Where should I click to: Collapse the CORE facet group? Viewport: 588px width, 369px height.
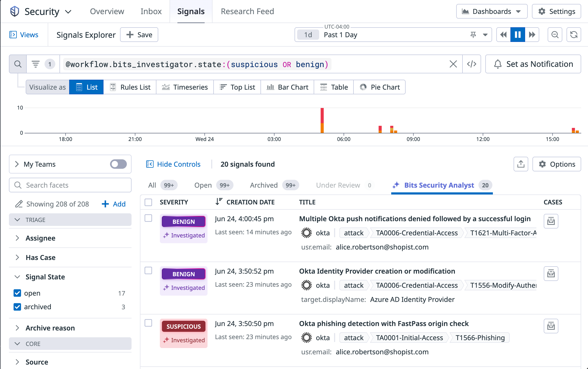coord(70,344)
